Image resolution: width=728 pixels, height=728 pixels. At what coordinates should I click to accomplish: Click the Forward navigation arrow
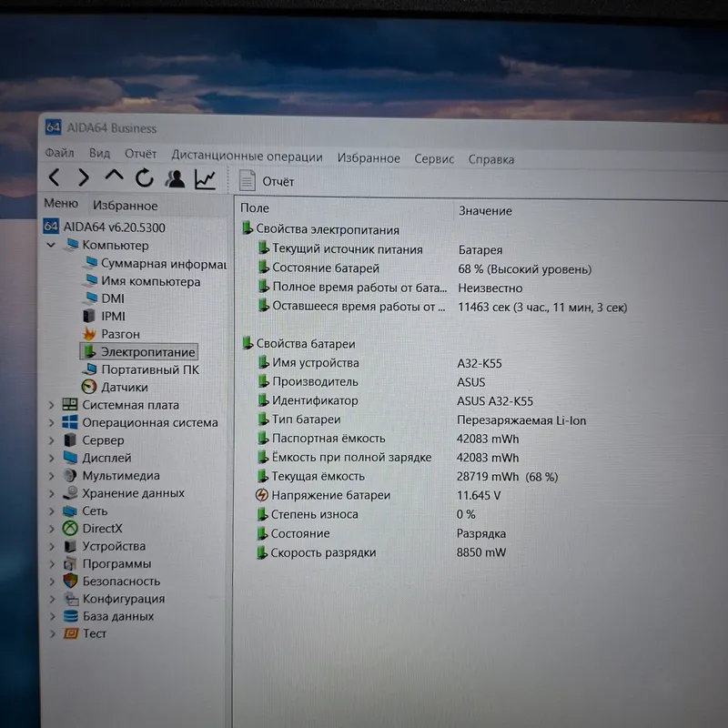pos(84,177)
